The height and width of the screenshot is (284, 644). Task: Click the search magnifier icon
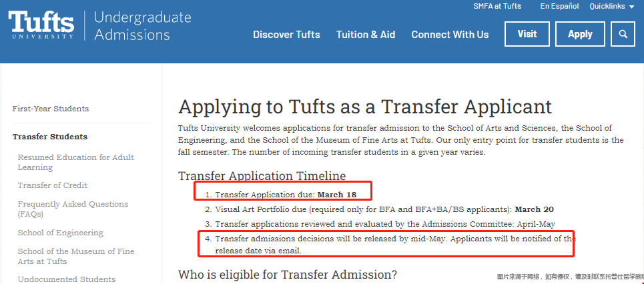coord(623,34)
